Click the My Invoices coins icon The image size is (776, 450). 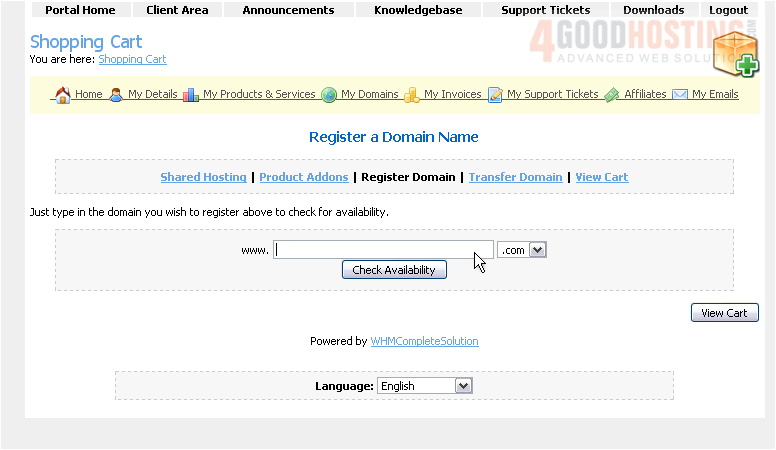(x=411, y=95)
